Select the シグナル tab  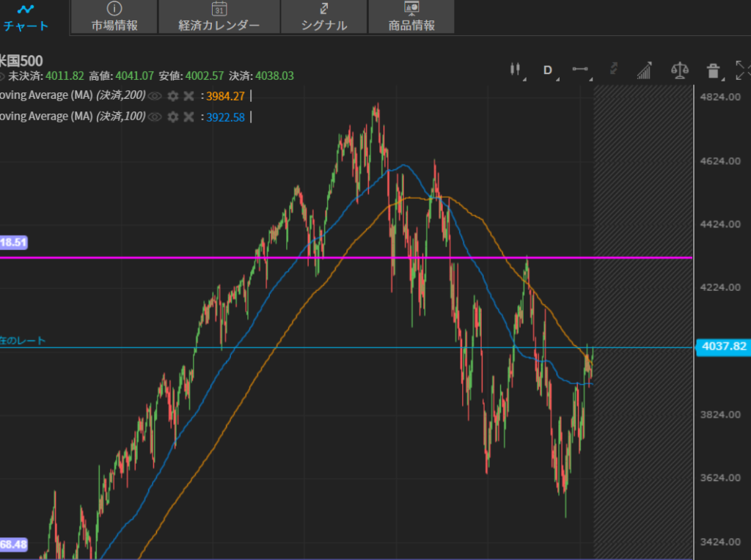tap(323, 17)
